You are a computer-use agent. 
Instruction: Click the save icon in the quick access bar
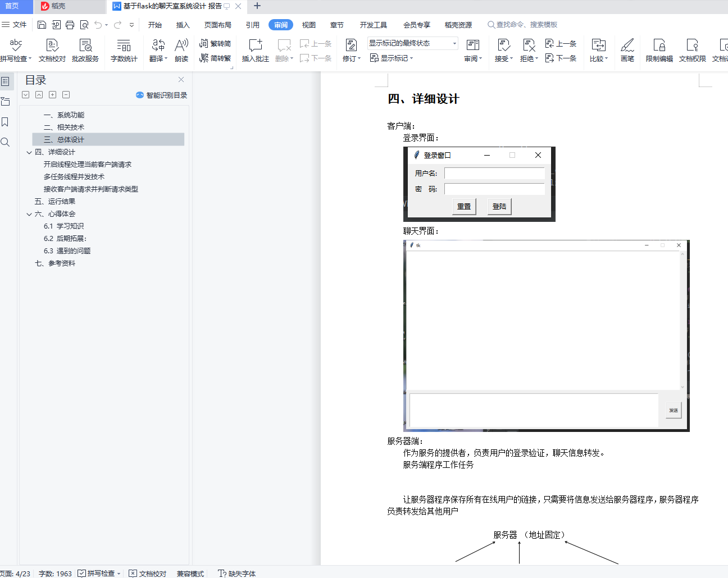pyautogui.click(x=42, y=25)
